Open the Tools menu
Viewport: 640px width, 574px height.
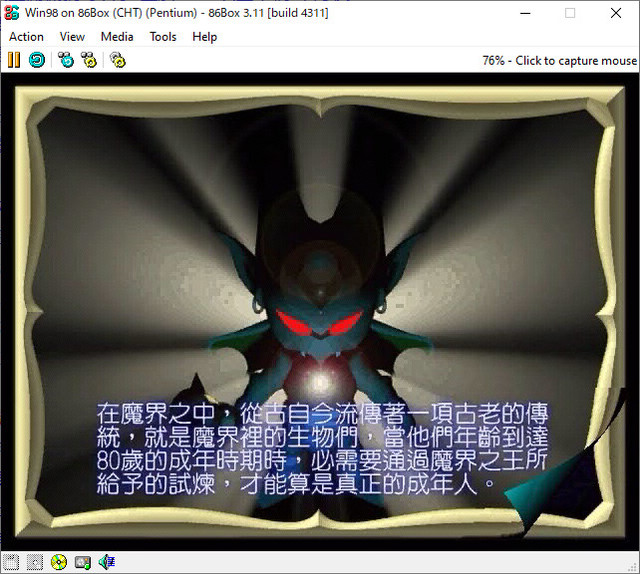click(x=163, y=37)
